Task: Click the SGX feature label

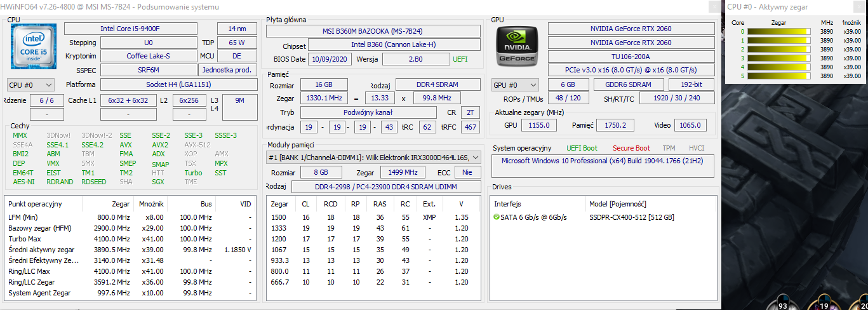Action: (x=158, y=182)
